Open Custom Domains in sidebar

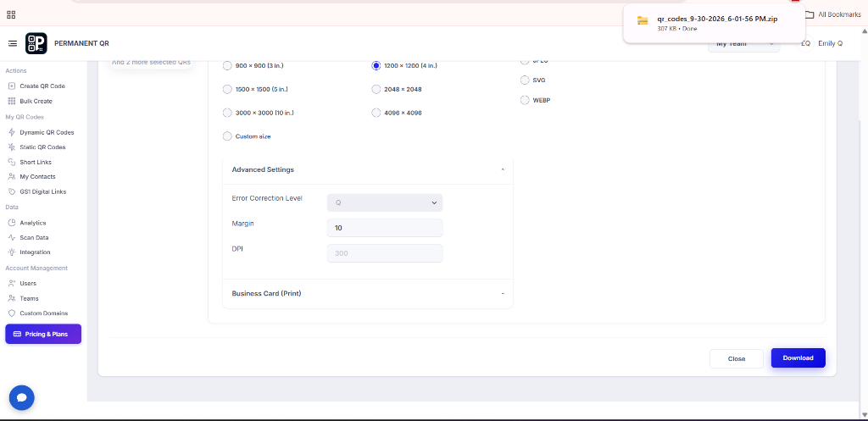pos(44,313)
